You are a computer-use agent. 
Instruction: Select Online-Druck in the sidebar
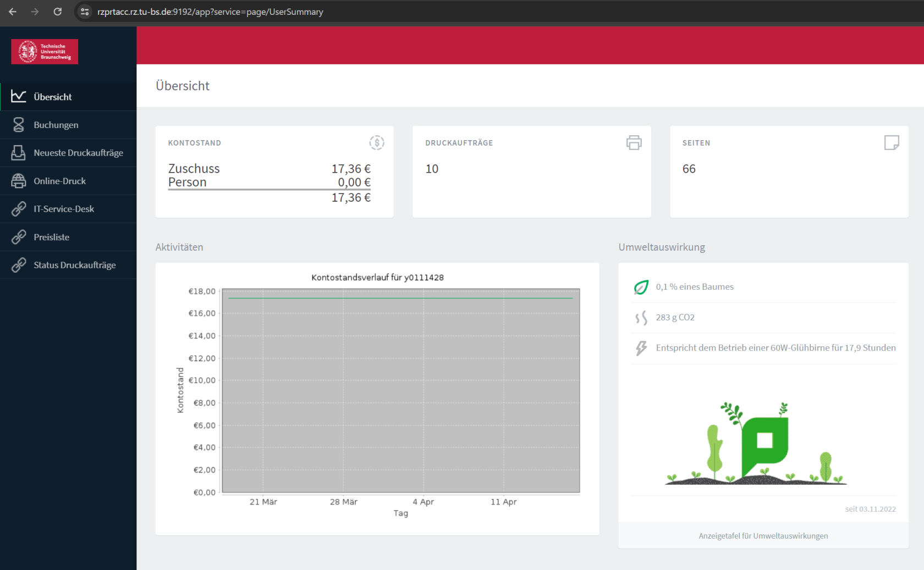68,181
